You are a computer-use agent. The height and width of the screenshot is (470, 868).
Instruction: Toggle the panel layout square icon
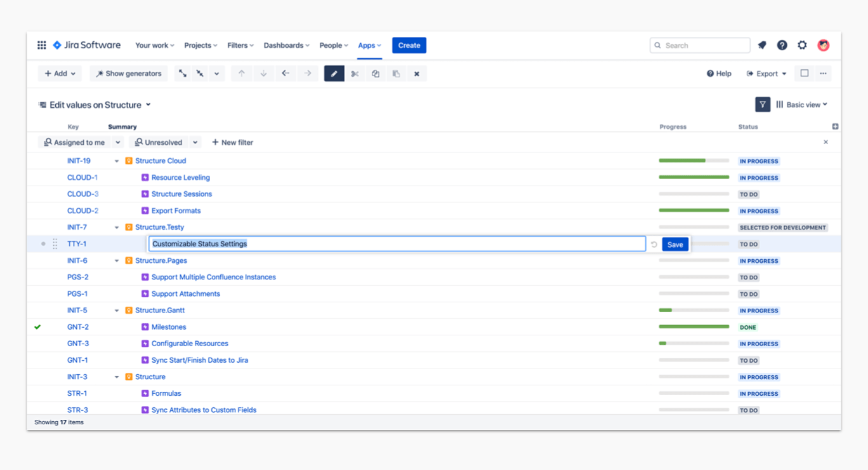[x=805, y=74]
